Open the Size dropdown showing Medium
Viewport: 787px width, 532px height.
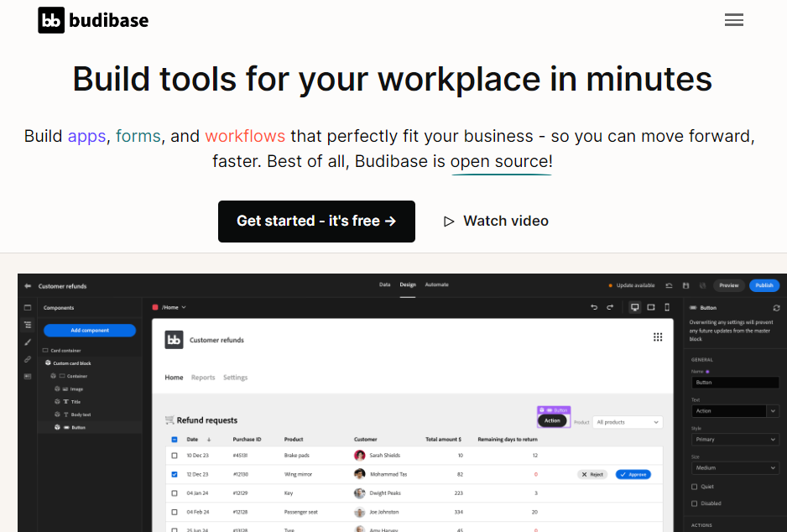pyautogui.click(x=735, y=467)
